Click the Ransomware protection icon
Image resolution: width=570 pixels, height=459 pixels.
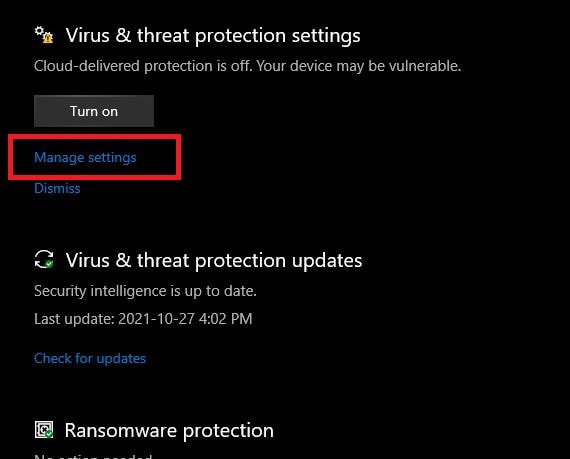coord(44,430)
